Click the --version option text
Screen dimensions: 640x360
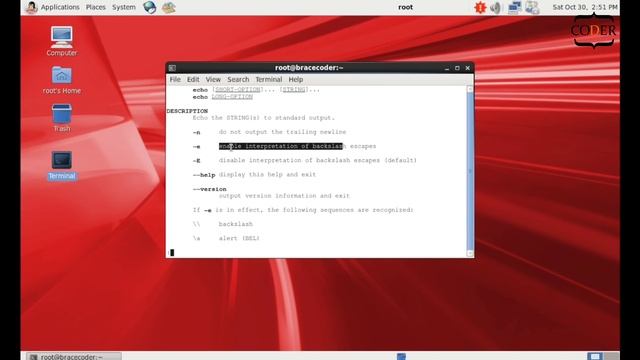click(x=209, y=189)
